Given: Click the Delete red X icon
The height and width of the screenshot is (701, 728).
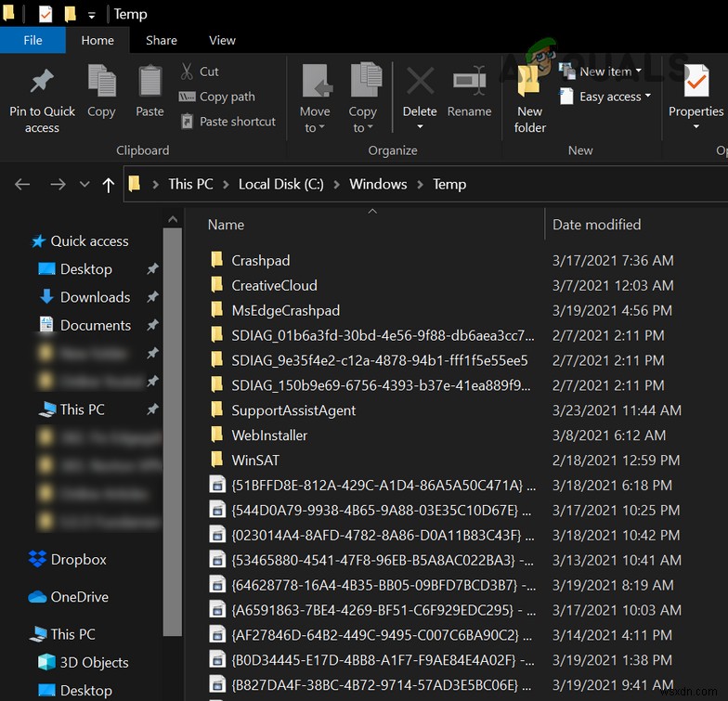Looking at the screenshot, I should pos(420,82).
